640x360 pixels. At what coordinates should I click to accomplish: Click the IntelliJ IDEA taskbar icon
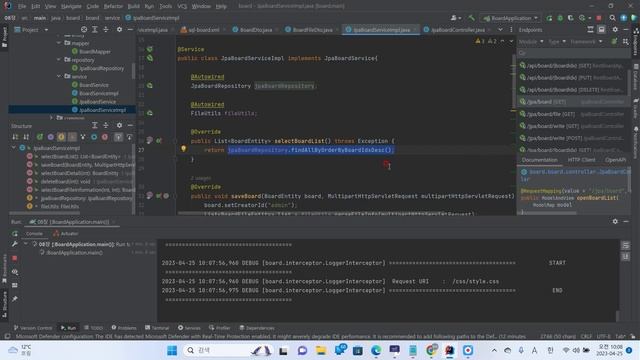[449, 350]
